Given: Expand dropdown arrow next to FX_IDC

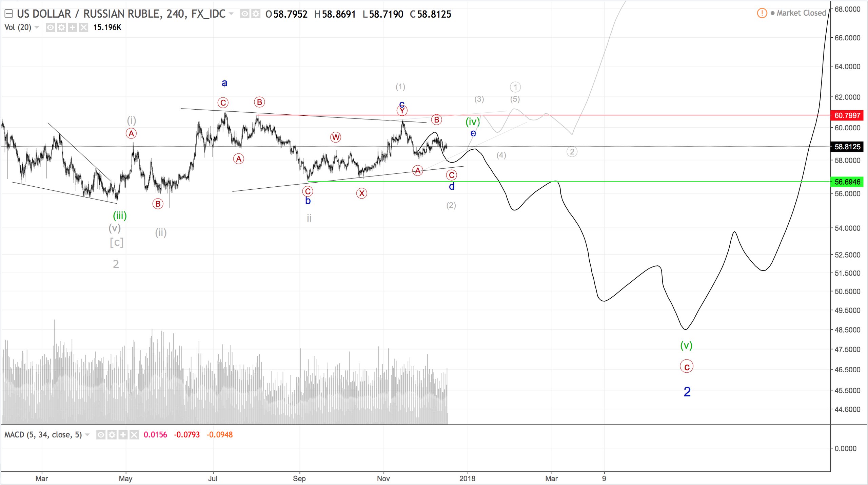Looking at the screenshot, I should coord(231,14).
